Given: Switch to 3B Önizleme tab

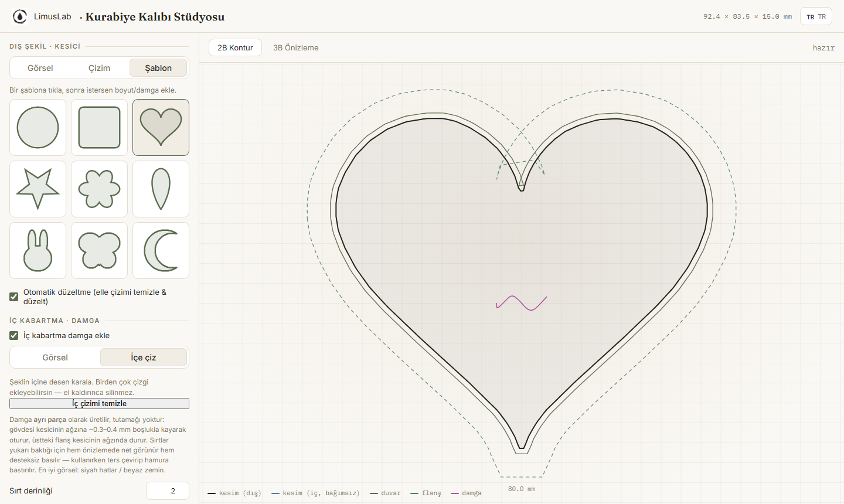Looking at the screenshot, I should click(x=295, y=47).
